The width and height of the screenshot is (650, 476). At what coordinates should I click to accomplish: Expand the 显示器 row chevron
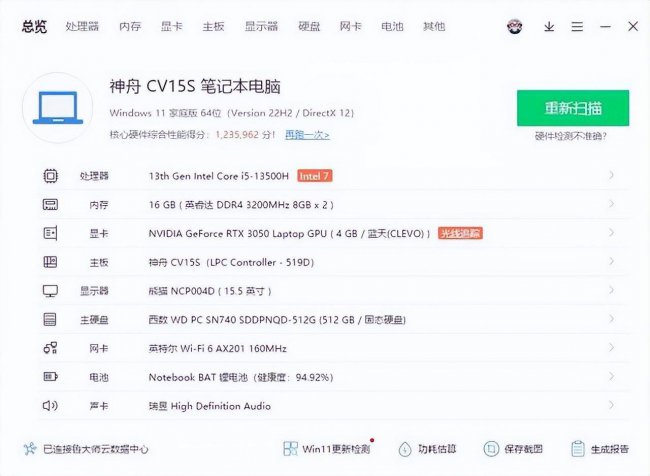click(x=611, y=290)
